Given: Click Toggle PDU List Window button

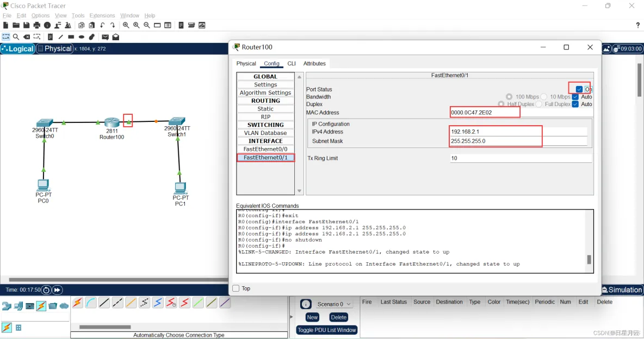Looking at the screenshot, I should (326, 330).
